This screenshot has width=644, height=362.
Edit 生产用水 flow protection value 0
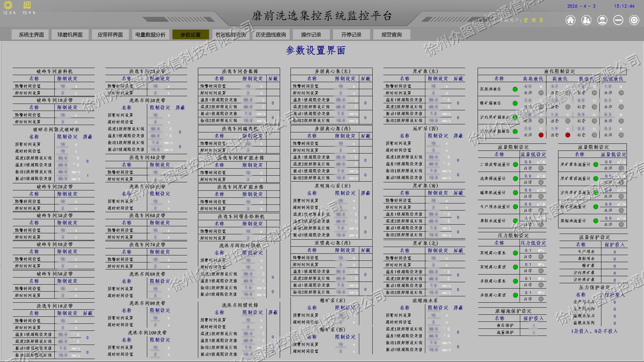(614, 252)
